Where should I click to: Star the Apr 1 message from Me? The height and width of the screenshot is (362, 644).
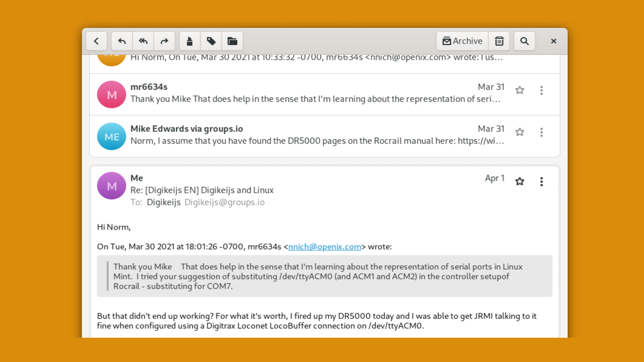[520, 182]
